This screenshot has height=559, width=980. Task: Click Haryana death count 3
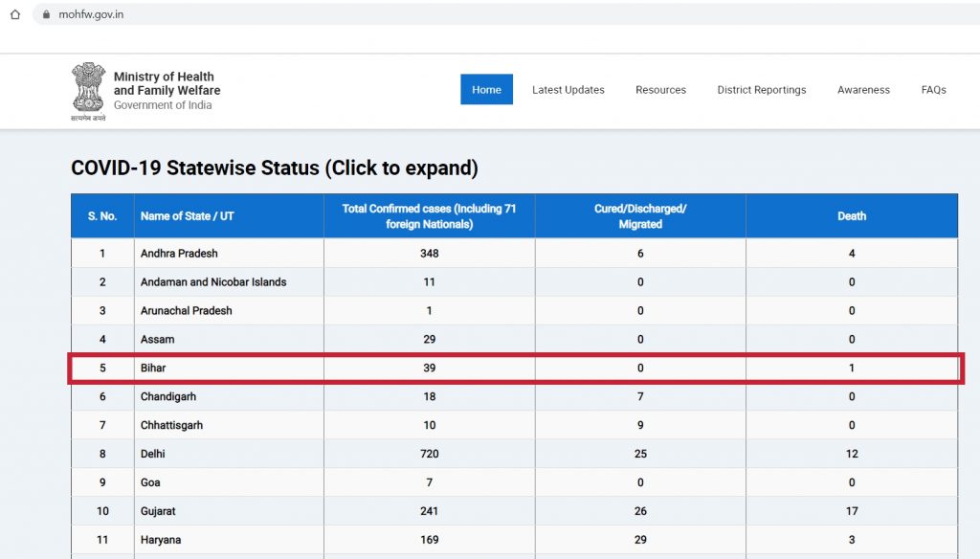click(x=852, y=540)
